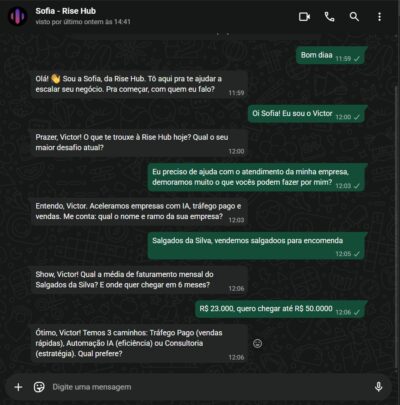The width and height of the screenshot is (400, 405).
Task: Click the "visto por último" status text
Action: [83, 22]
